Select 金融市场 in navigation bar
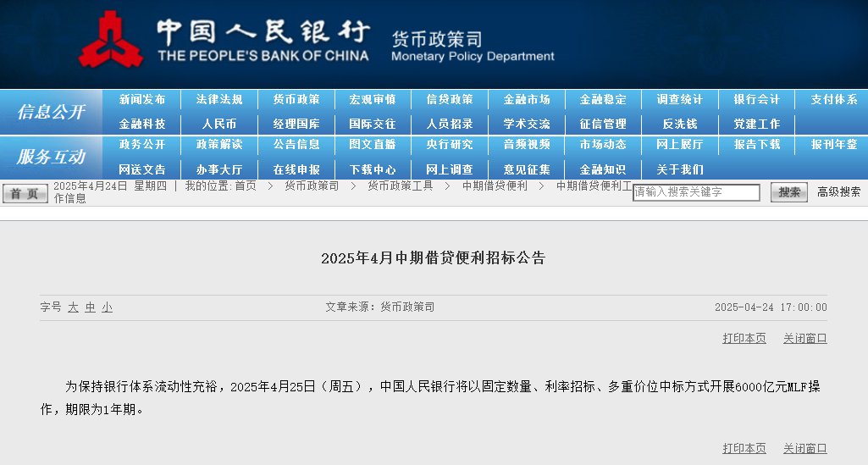This screenshot has height=465, width=868. (526, 100)
